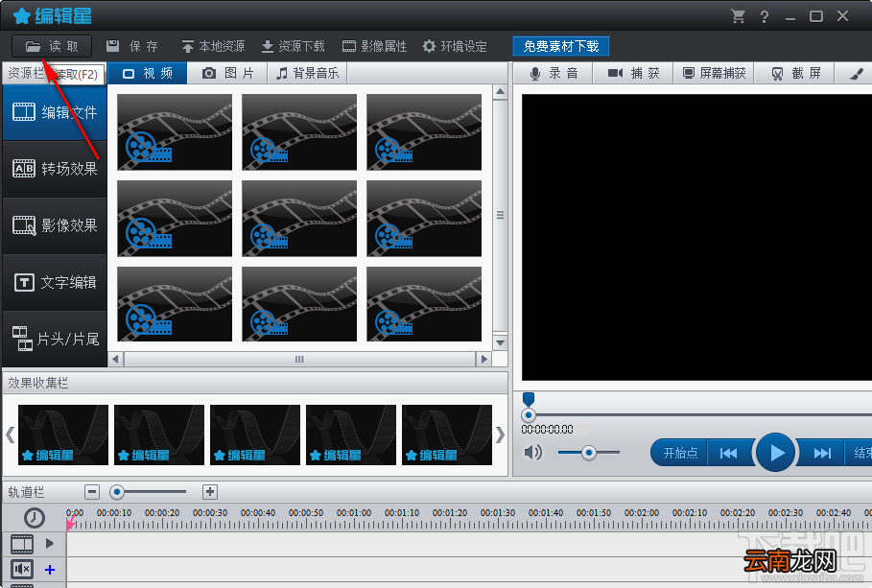Viewport: 872px width, 588px height.
Task: Select 影像效果 in the sidebar
Action: [55, 225]
